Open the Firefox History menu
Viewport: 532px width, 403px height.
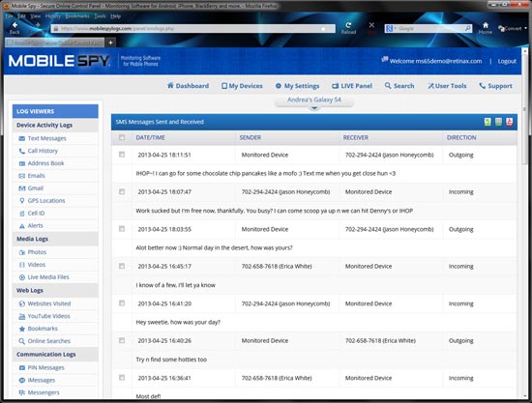point(52,15)
